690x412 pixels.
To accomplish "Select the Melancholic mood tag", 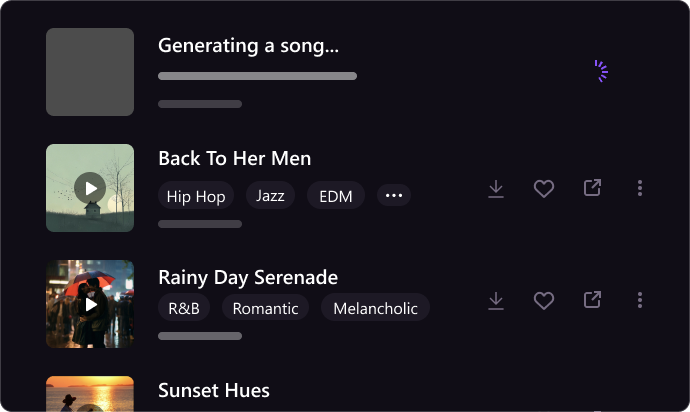I will click(x=375, y=308).
